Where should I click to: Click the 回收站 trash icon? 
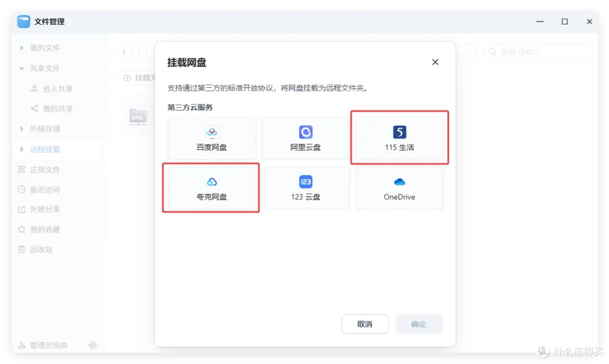pyautogui.click(x=22, y=249)
